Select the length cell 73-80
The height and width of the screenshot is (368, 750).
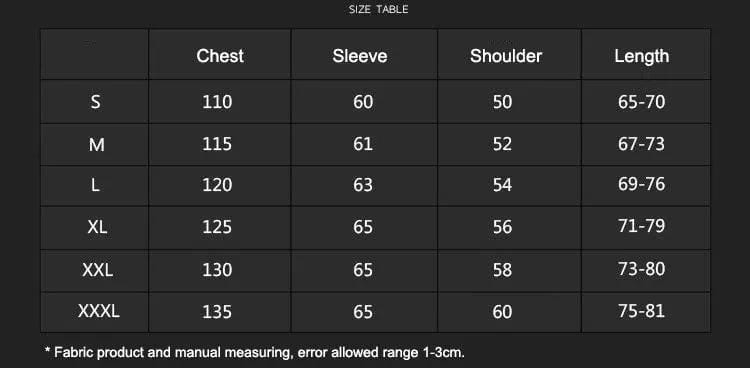[641, 269]
